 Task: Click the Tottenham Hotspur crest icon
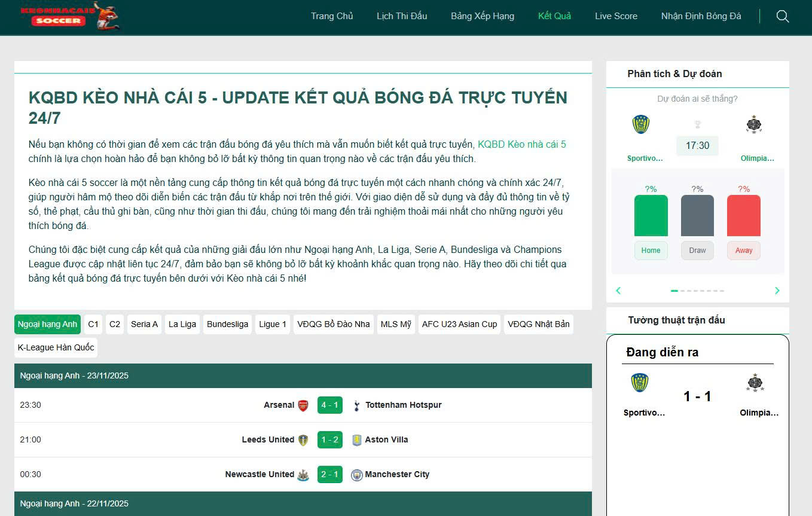[357, 405]
